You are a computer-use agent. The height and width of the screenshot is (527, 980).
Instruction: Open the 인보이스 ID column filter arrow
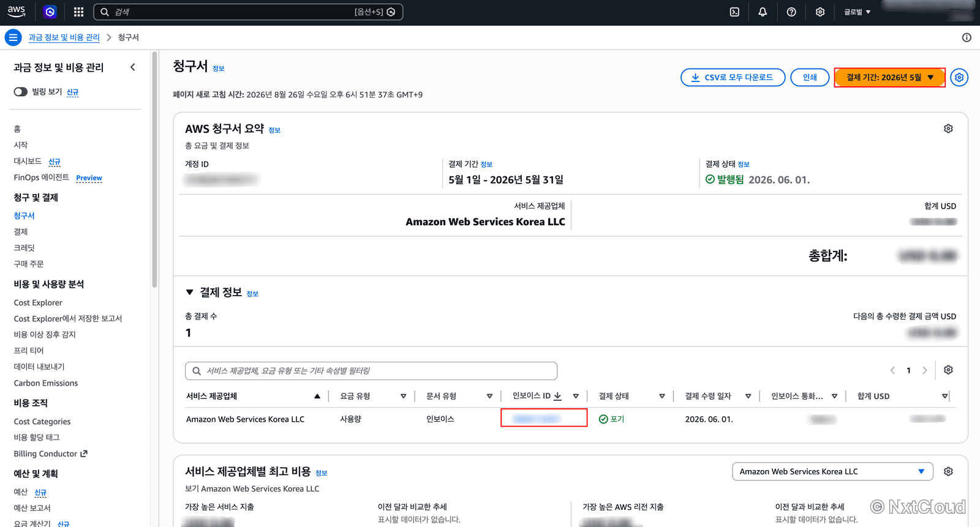(x=576, y=396)
